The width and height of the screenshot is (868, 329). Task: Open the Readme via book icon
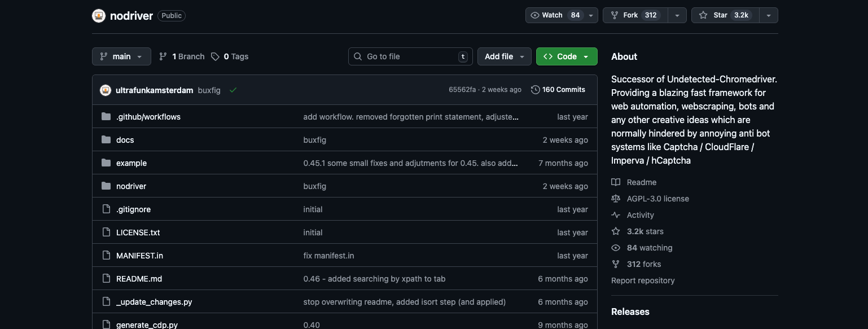(x=616, y=182)
